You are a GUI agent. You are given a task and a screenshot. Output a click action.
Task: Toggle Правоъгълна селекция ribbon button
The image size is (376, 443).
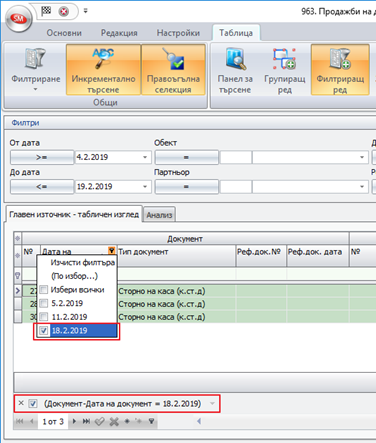coord(173,70)
